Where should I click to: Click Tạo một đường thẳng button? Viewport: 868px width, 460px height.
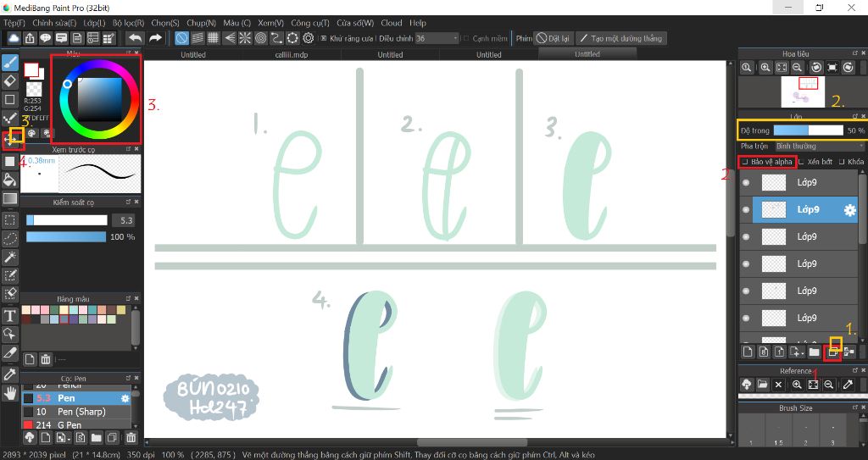pyautogui.click(x=621, y=38)
